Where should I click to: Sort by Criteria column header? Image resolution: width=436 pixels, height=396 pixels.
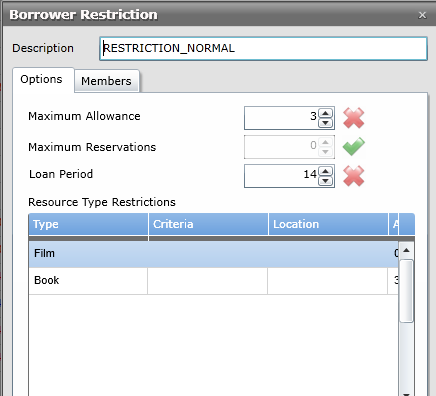[208, 224]
